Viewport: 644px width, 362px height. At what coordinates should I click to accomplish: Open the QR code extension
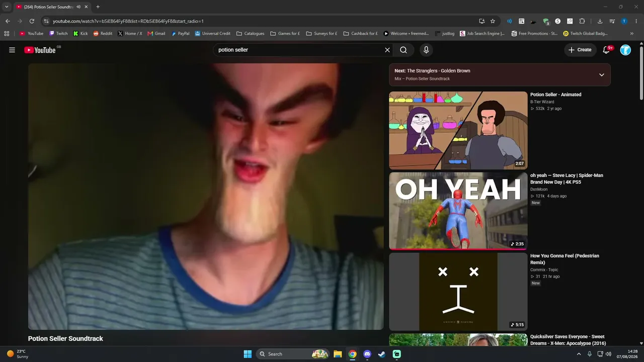[x=521, y=21]
